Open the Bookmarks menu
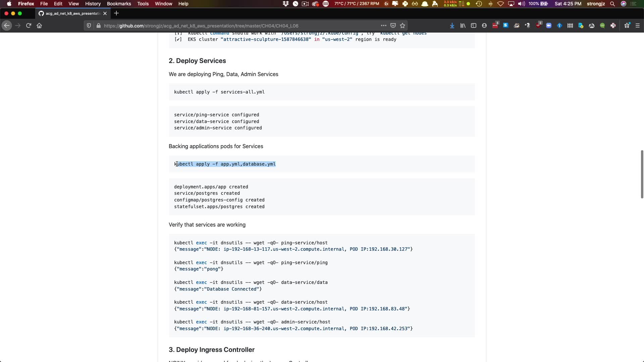 click(119, 4)
